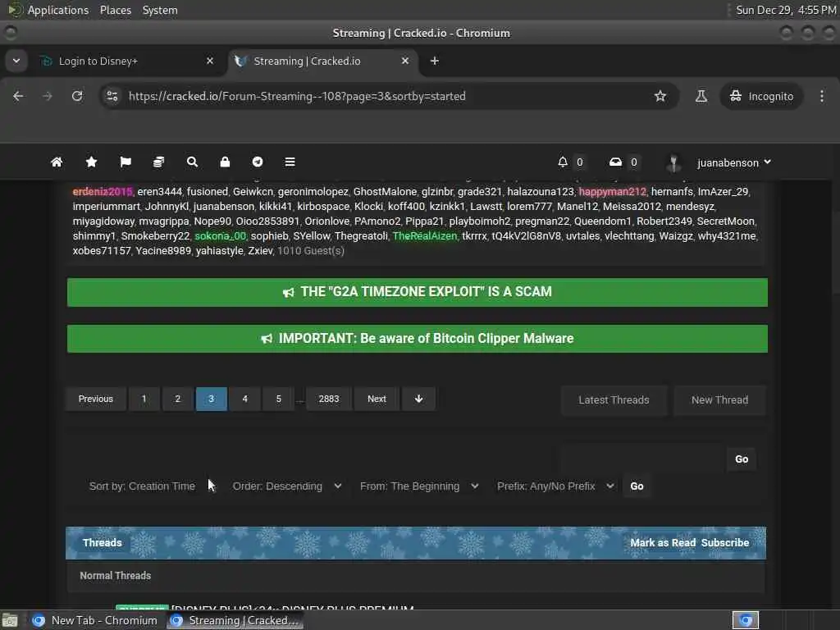Click Go next to the Prefix filter
Viewport: 840px width, 630px height.
click(x=637, y=486)
